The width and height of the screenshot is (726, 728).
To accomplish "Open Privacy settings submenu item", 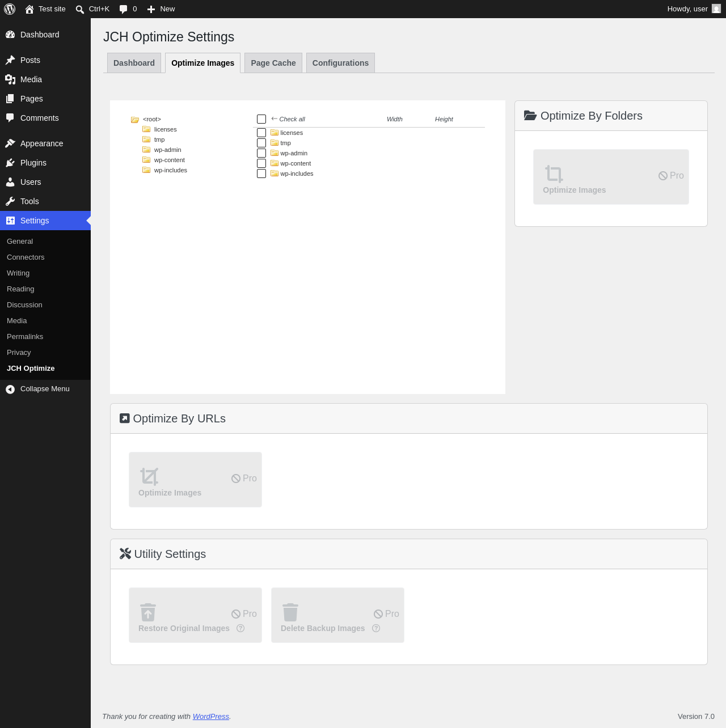I will 19,353.
